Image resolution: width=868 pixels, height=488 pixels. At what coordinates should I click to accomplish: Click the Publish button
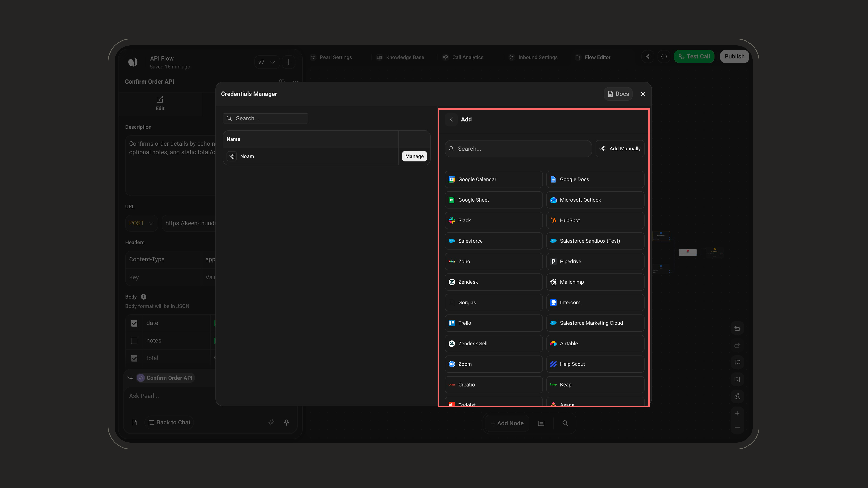pos(734,57)
